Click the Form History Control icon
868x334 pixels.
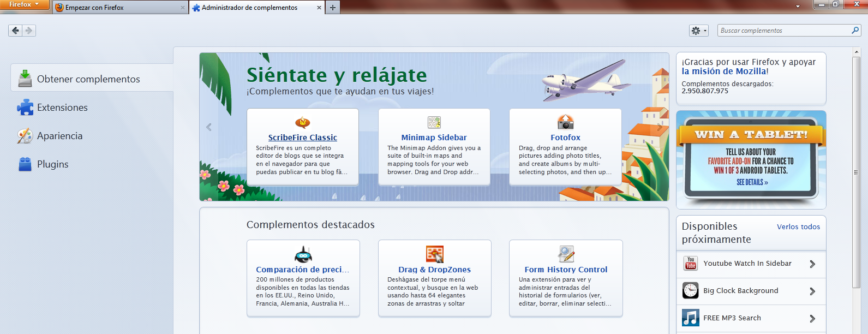coord(566,254)
